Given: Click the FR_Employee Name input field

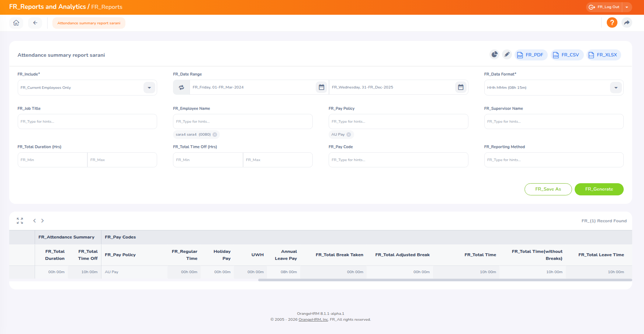Looking at the screenshot, I should click(x=243, y=122).
